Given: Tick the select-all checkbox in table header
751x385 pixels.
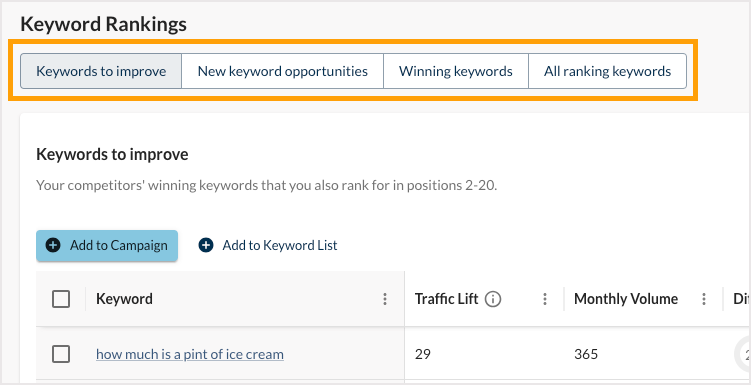Looking at the screenshot, I should point(61,299).
